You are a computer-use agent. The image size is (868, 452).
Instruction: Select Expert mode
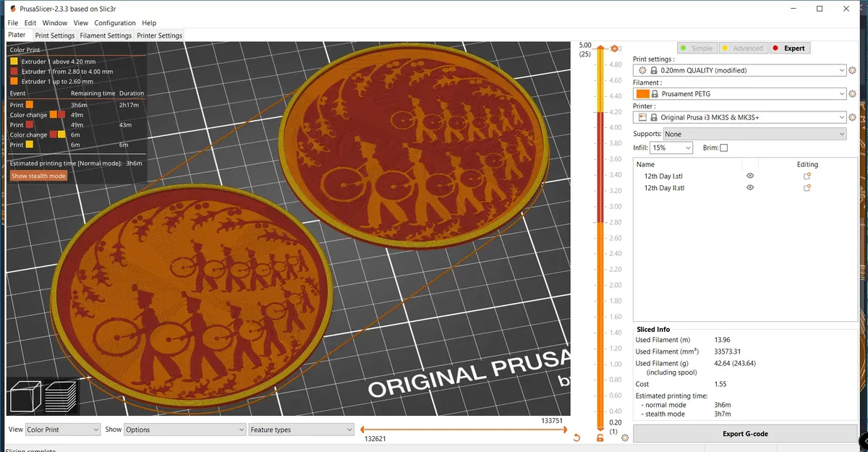point(788,48)
